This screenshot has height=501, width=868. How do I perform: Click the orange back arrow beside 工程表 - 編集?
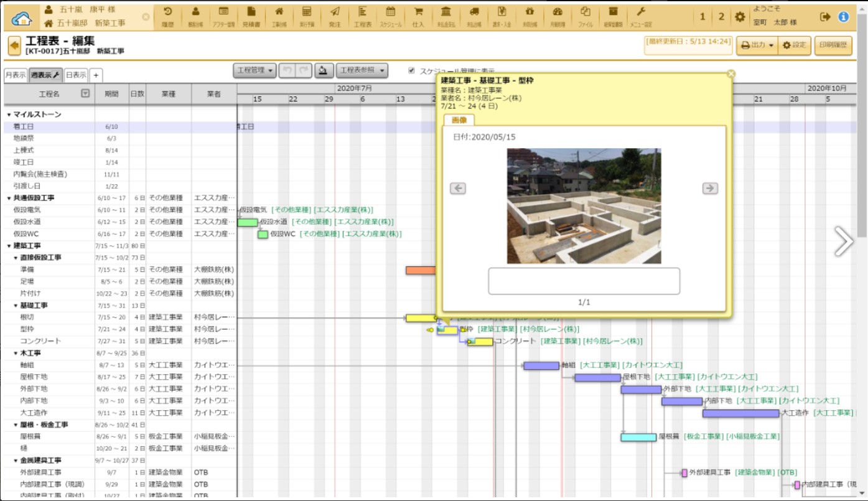tap(14, 45)
